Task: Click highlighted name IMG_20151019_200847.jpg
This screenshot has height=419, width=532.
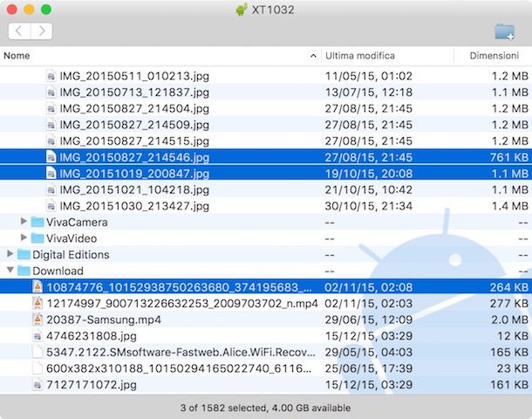Action: click(134, 174)
